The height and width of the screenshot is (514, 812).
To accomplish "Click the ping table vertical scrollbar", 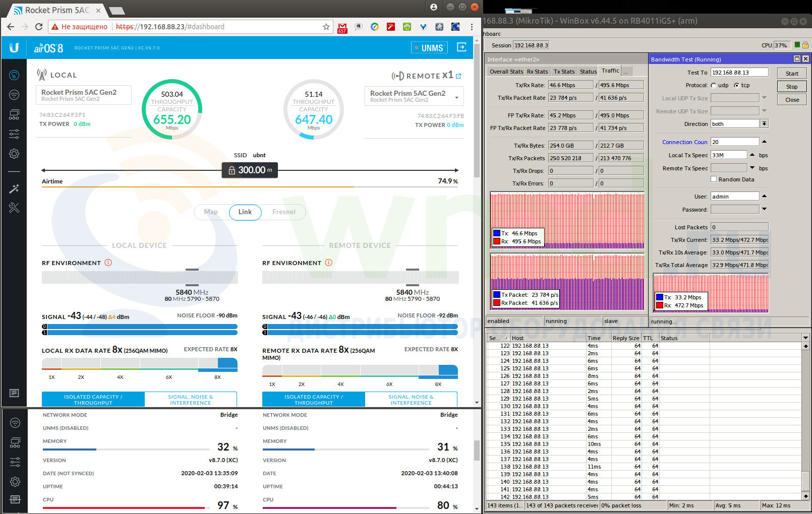I will point(805,421).
